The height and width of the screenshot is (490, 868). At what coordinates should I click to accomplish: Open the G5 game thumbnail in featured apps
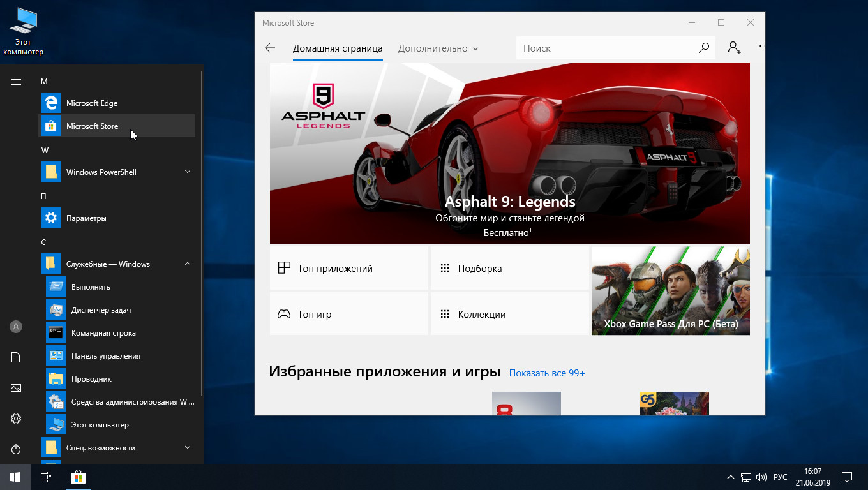tap(675, 403)
